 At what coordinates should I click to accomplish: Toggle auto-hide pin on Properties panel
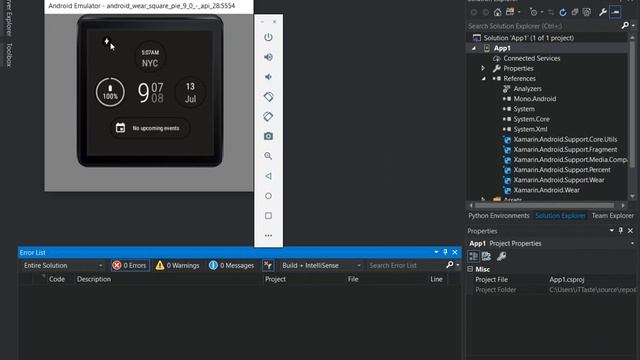pyautogui.click(x=621, y=231)
